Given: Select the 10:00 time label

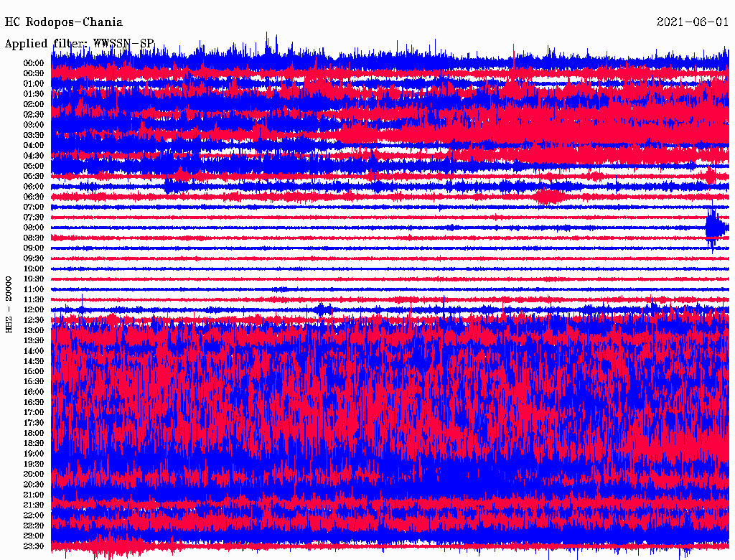Looking at the screenshot, I should click(x=34, y=269).
